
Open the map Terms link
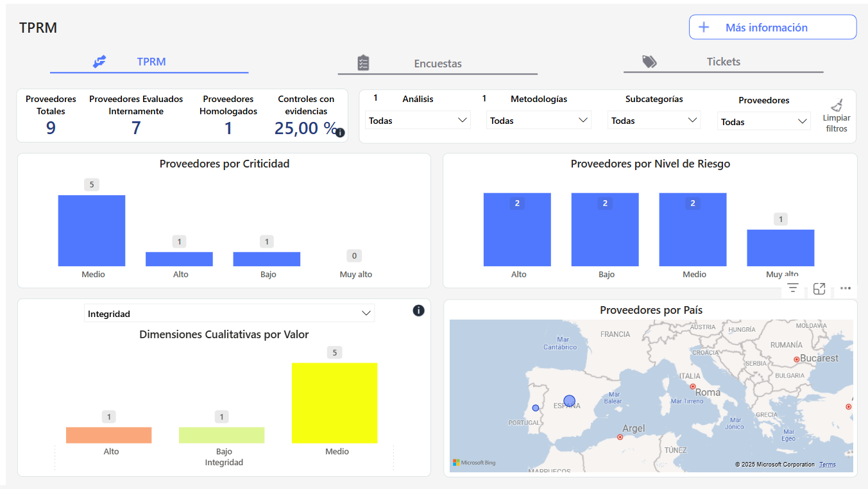point(827,465)
